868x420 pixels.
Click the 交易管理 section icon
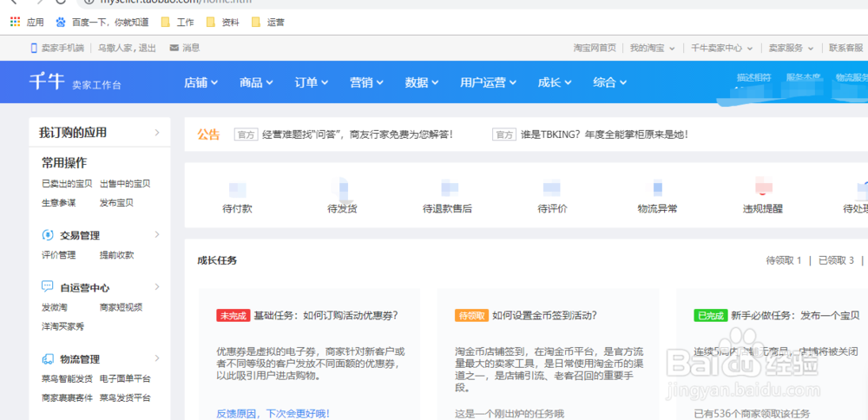pos(48,235)
